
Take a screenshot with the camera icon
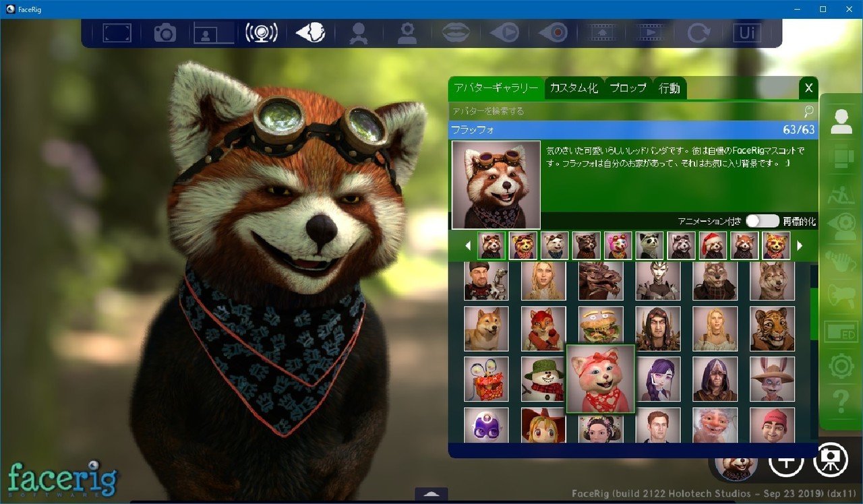[165, 33]
